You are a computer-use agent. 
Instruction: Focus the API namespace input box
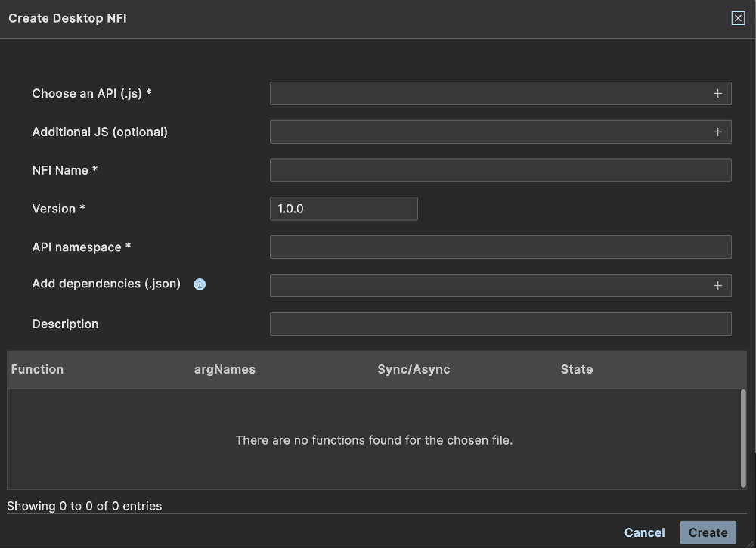click(500, 247)
